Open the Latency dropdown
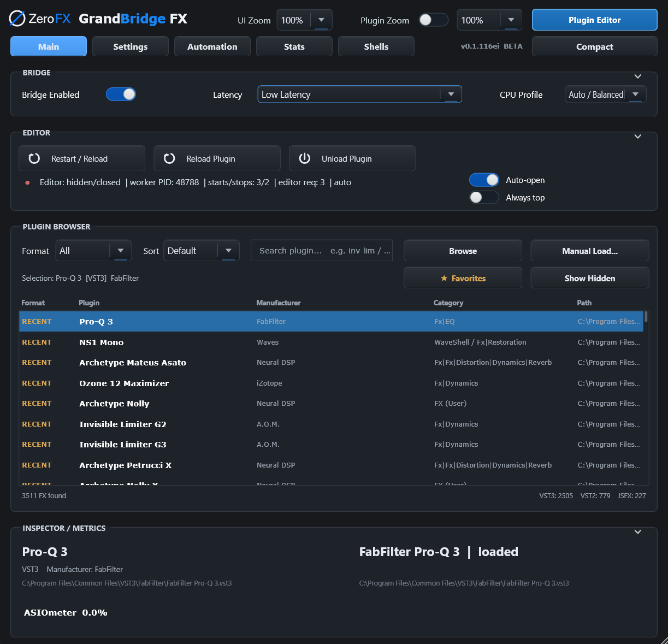 [x=359, y=94]
